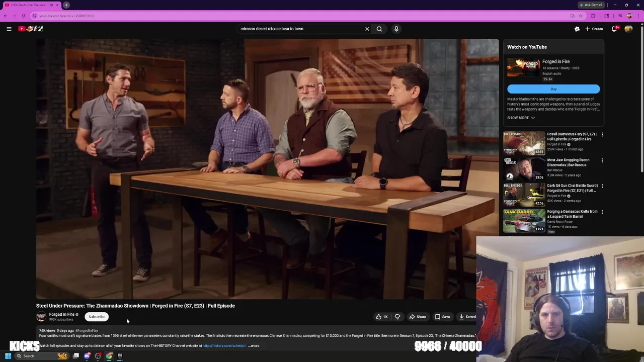Mute the tab using its speaker icon

(51, 5)
